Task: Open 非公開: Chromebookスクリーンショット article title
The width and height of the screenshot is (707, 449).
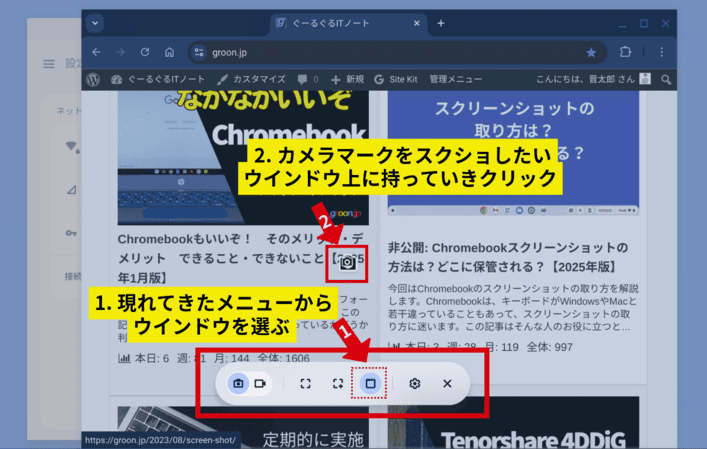Action: tap(509, 257)
